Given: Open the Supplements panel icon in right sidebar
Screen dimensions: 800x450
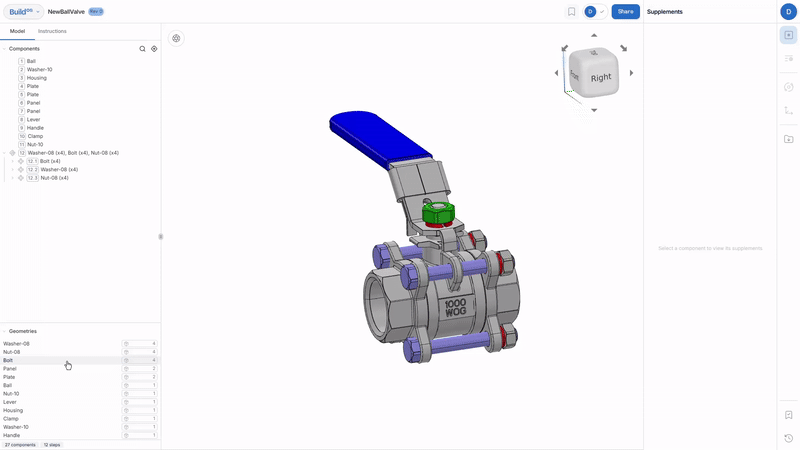Looking at the screenshot, I should tap(789, 35).
